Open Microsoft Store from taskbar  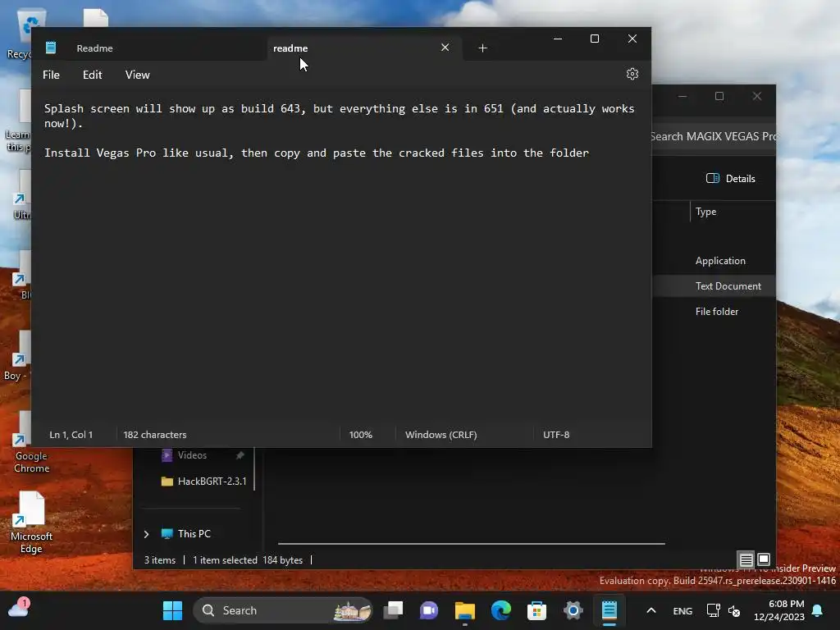pos(536,610)
